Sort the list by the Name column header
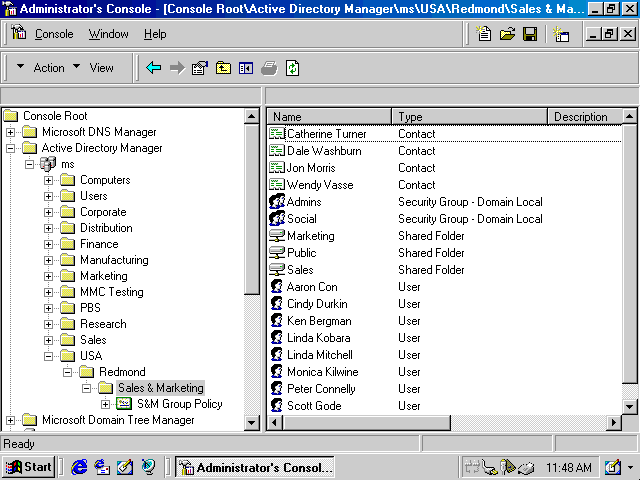Image resolution: width=640 pixels, height=480 pixels. 329,117
